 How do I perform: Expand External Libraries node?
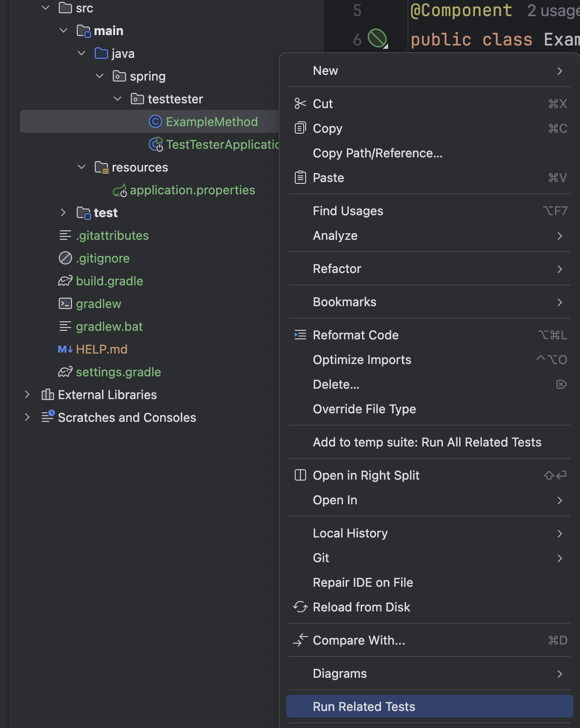(x=27, y=395)
